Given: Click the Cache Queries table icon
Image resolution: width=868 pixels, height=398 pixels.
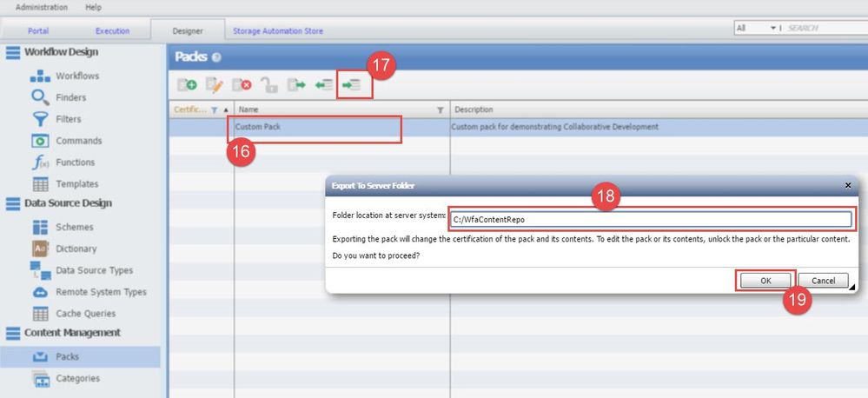Looking at the screenshot, I should pyautogui.click(x=41, y=314).
